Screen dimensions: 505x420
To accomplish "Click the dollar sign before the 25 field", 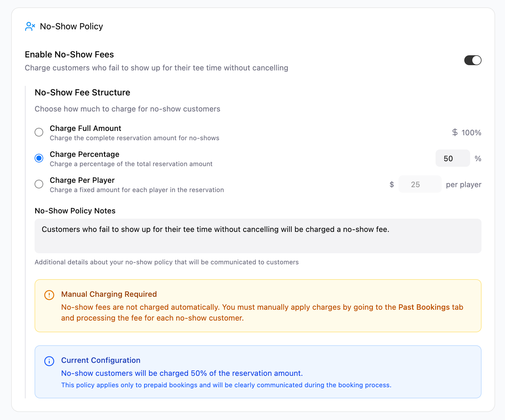I will tap(392, 184).
